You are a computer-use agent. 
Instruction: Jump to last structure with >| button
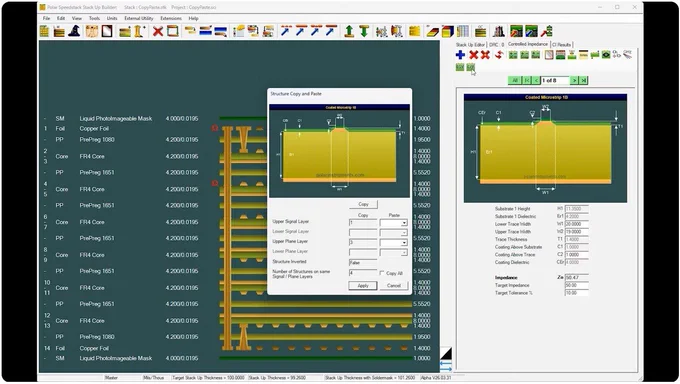[583, 80]
